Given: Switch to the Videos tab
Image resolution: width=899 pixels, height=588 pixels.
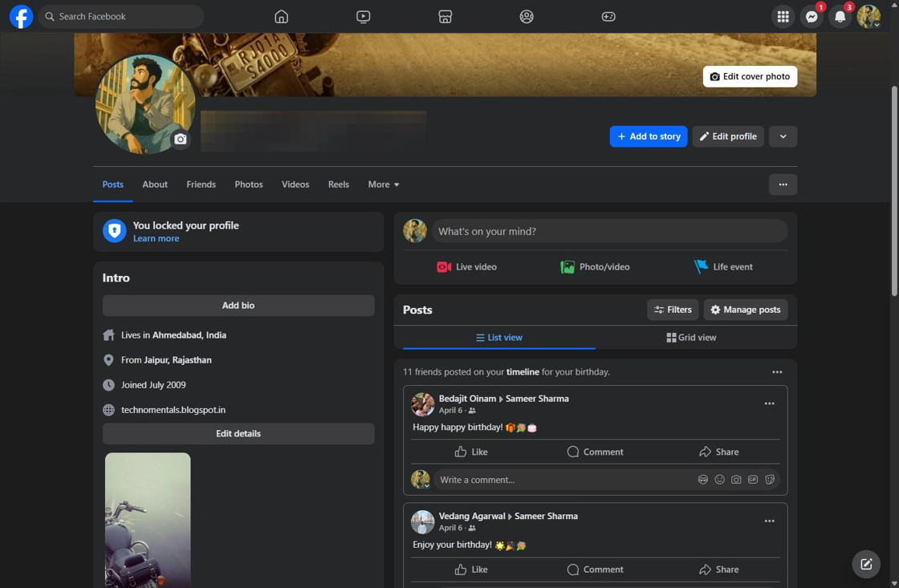Looking at the screenshot, I should 295,185.
